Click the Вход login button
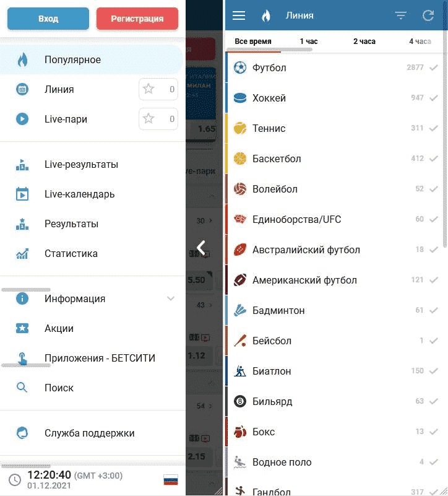The height and width of the screenshot is (496, 448). point(48,19)
